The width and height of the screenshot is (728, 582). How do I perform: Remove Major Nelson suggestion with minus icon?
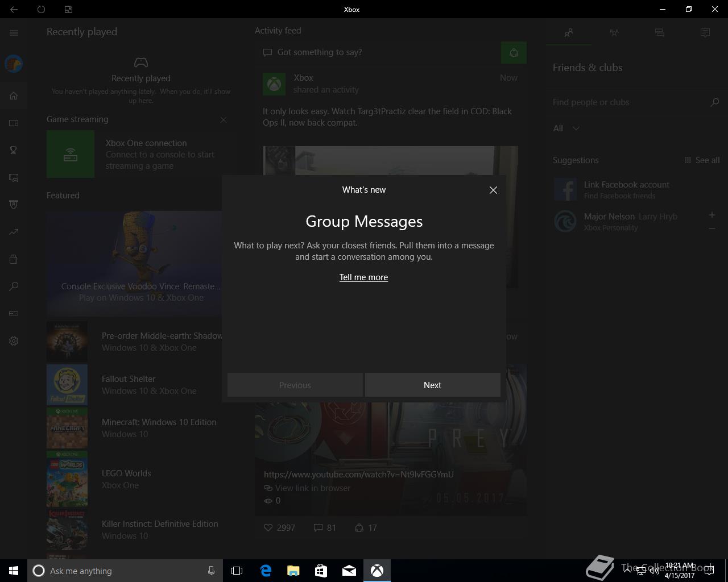[x=712, y=228]
